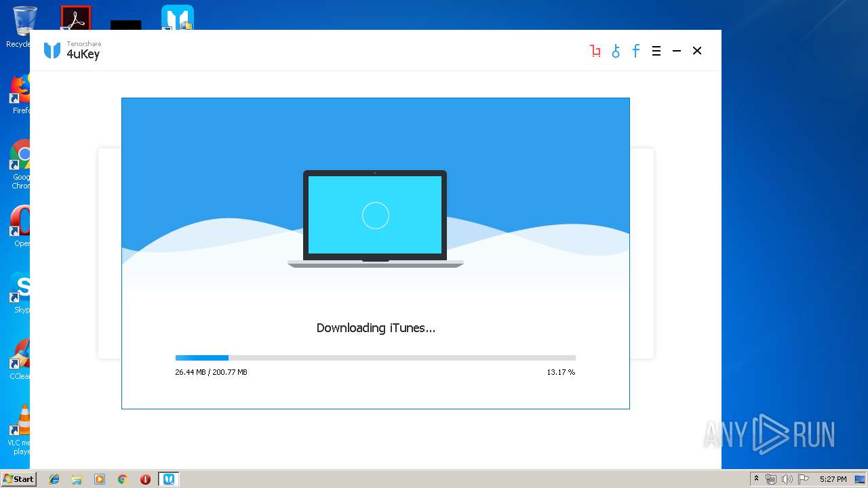Click the iTunes download progress bar

[376, 358]
